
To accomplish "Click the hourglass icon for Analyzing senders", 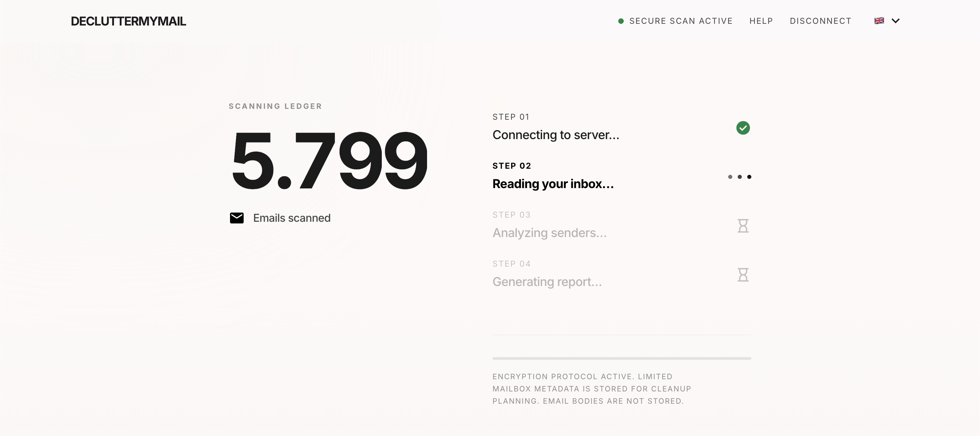I will coord(743,226).
